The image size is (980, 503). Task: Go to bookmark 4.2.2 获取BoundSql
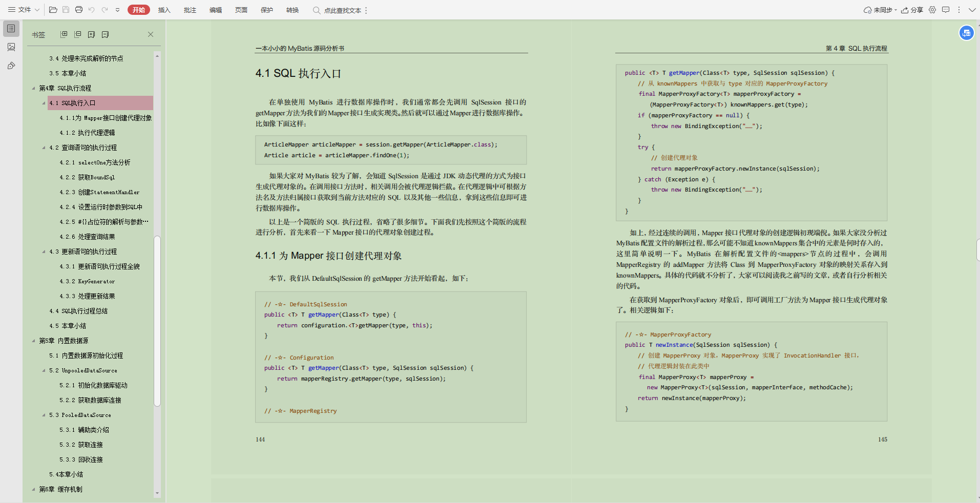click(87, 177)
